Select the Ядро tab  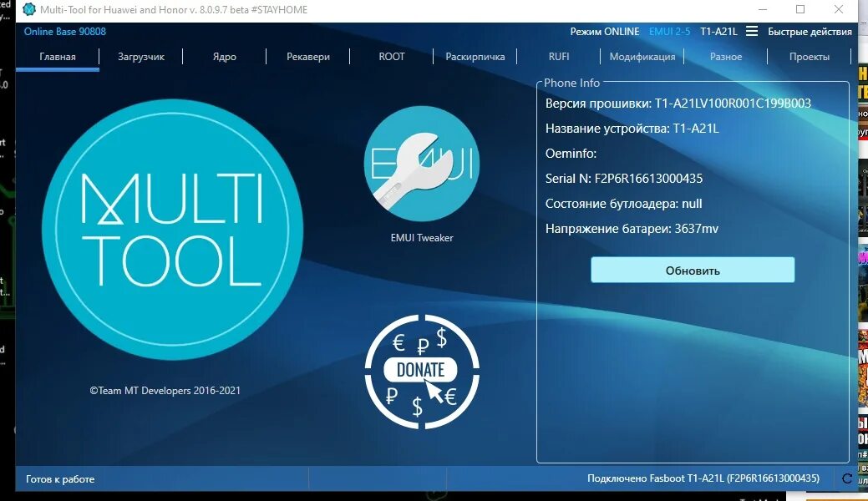(x=225, y=57)
